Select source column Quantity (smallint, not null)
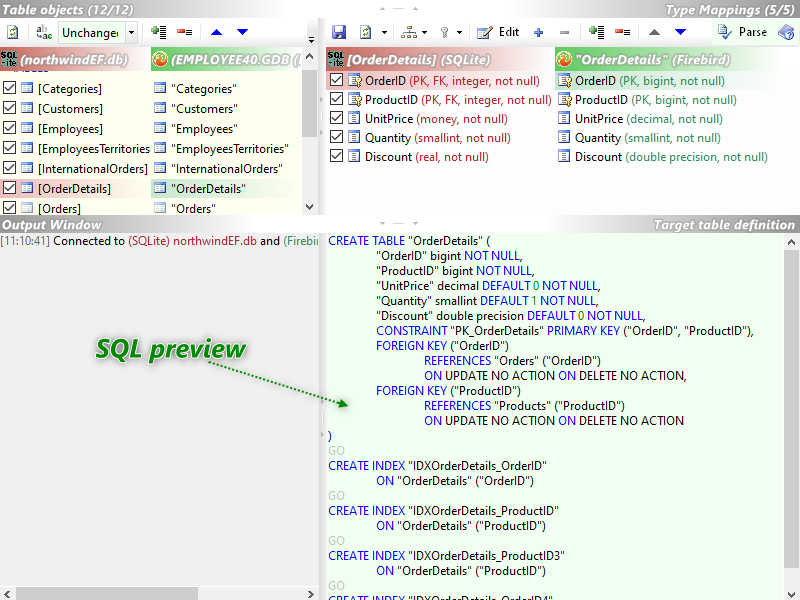 click(x=438, y=138)
